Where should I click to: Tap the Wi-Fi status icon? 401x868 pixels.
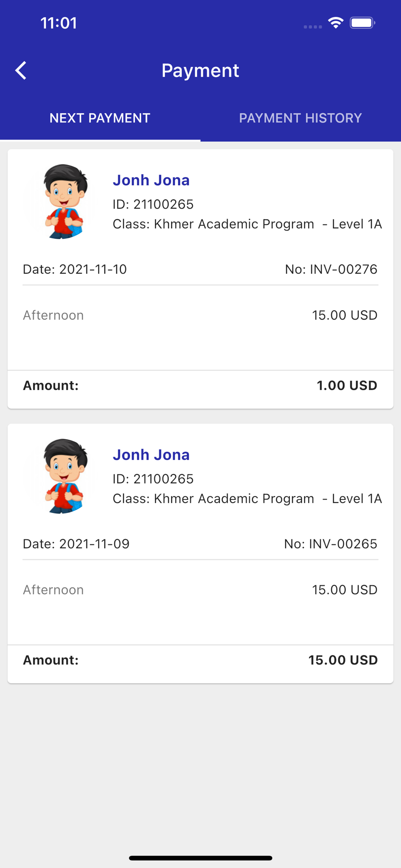tap(335, 23)
